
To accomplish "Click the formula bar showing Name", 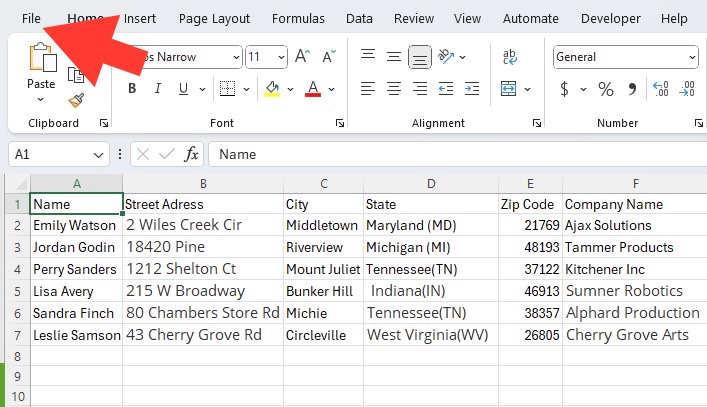I will coord(458,154).
